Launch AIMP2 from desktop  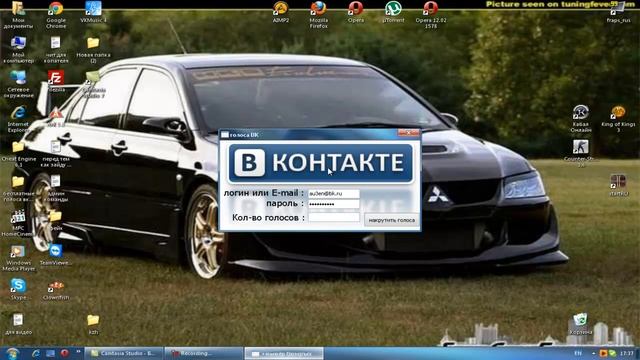281,11
